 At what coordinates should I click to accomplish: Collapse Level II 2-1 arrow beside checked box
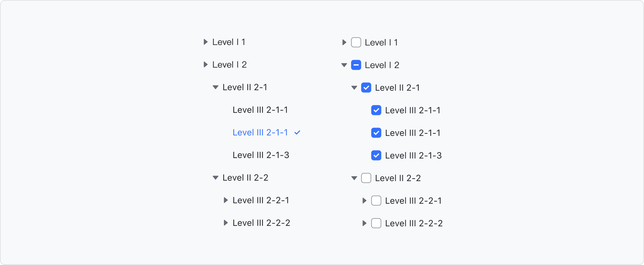tap(354, 88)
